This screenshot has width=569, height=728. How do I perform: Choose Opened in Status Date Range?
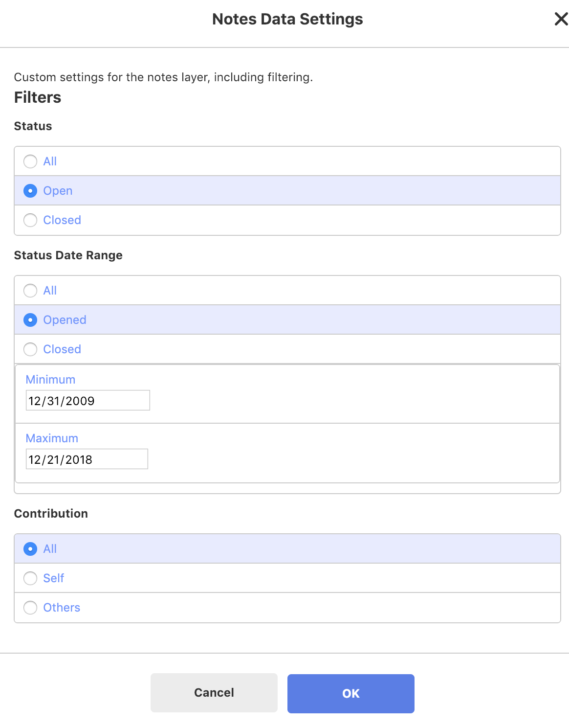pos(30,320)
